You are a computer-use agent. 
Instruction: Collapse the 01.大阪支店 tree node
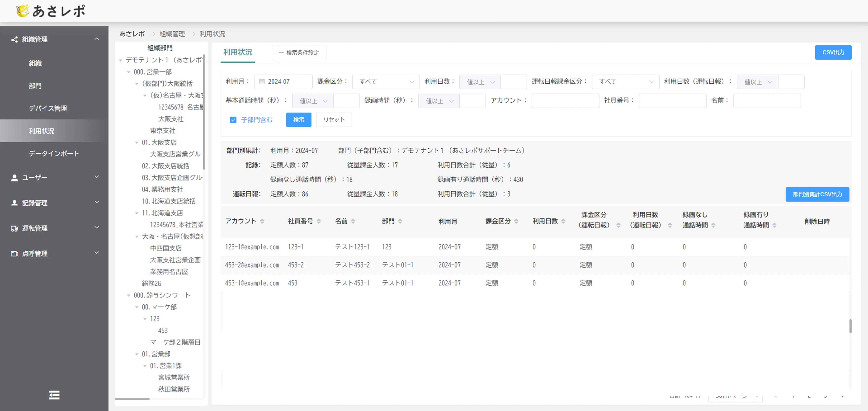[137, 142]
